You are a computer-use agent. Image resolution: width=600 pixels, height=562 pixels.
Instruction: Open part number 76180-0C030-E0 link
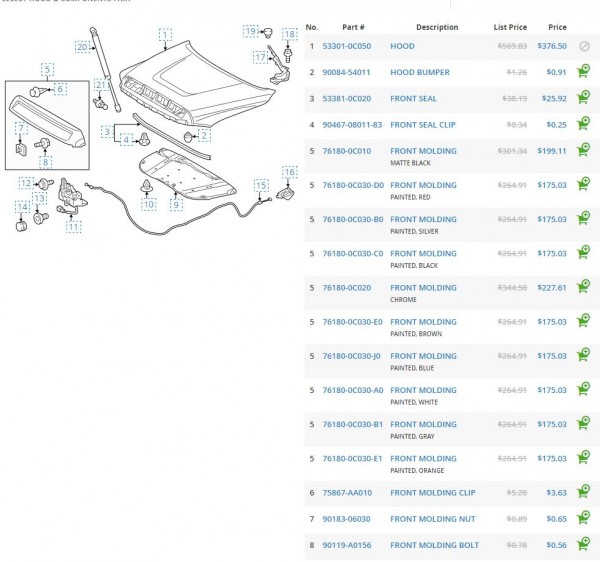352,322
